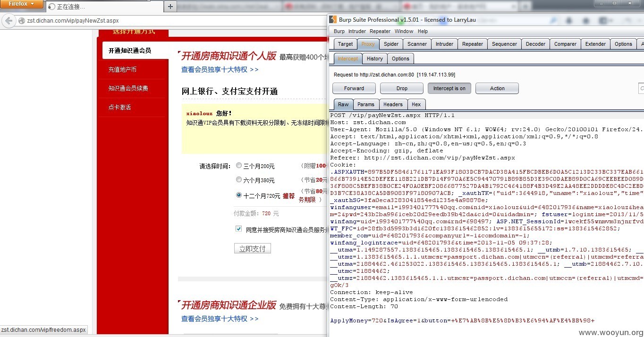This screenshot has height=337, width=644.
Task: Click the POST /vip/payNewZst.aspx request line
Action: (392, 115)
